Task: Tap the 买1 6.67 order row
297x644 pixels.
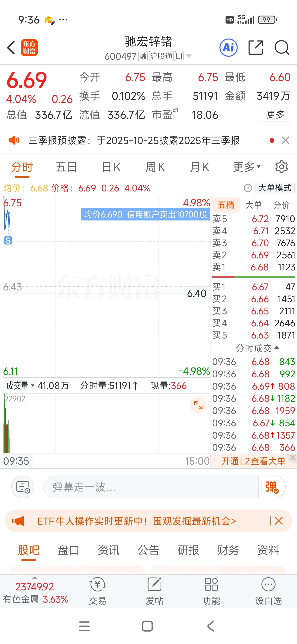Action: click(x=254, y=287)
